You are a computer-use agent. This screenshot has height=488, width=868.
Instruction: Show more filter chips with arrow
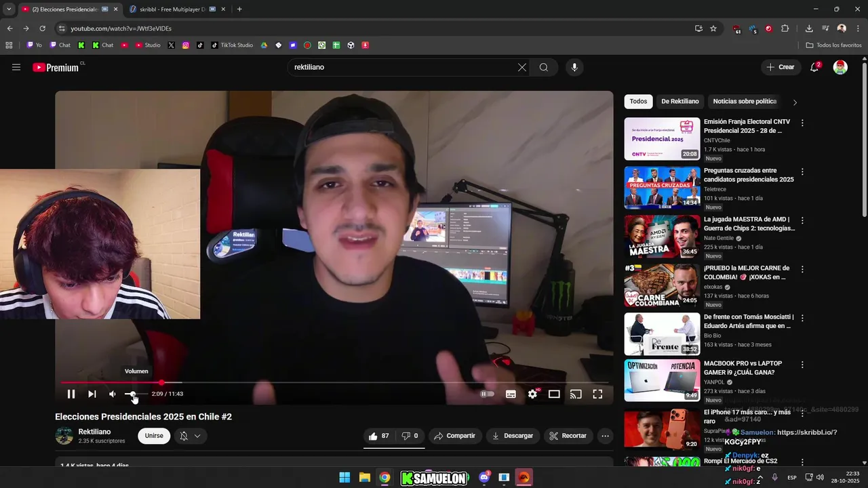click(795, 102)
